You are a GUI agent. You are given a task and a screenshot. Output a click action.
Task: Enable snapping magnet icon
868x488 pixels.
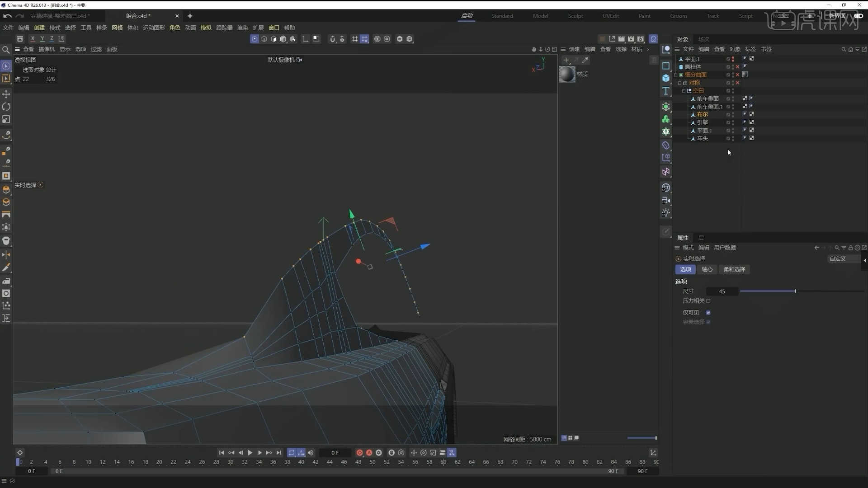click(332, 39)
